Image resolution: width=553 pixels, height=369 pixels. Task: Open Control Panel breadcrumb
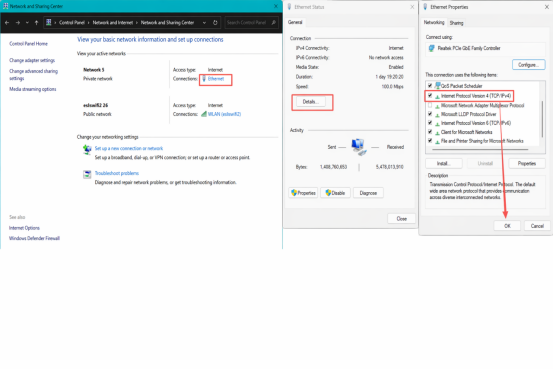click(72, 23)
